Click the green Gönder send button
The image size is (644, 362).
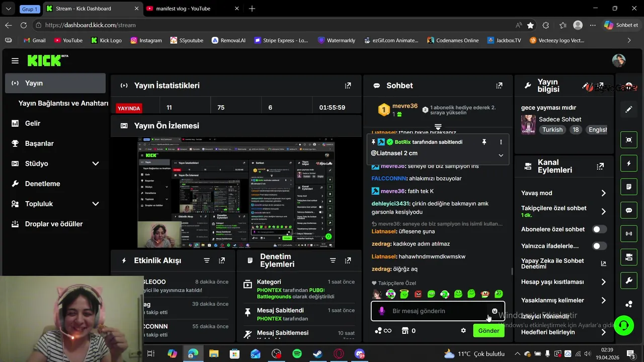[x=489, y=330]
